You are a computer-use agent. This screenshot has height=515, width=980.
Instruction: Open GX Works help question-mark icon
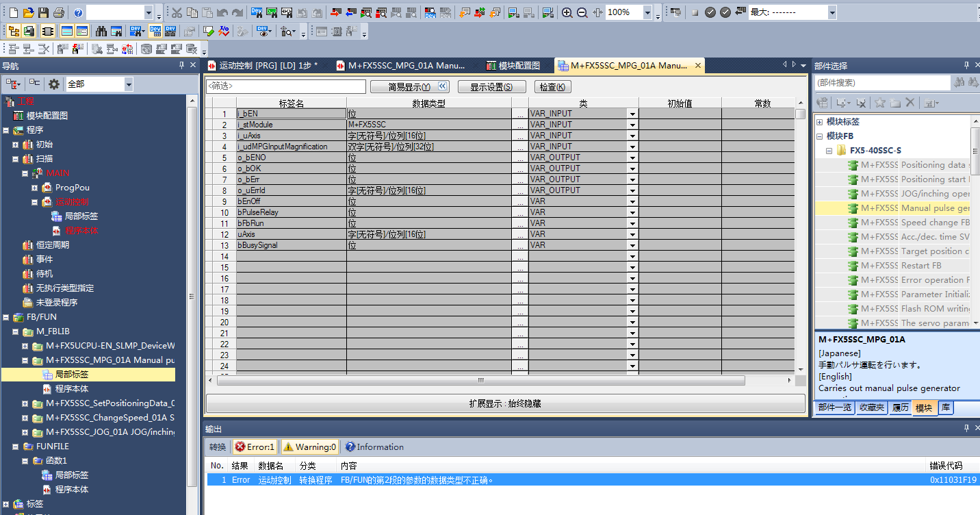pos(78,12)
